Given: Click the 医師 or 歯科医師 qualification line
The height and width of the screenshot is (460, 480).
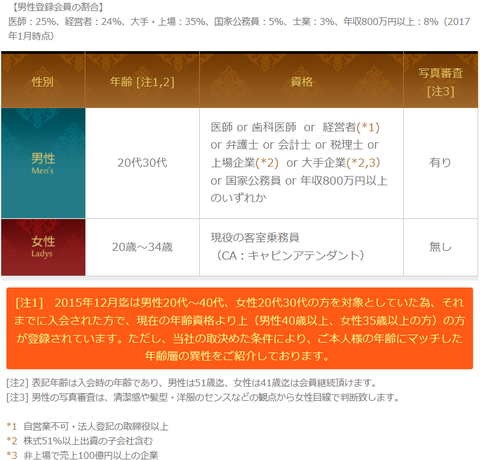Looking at the screenshot, I should click(295, 127).
